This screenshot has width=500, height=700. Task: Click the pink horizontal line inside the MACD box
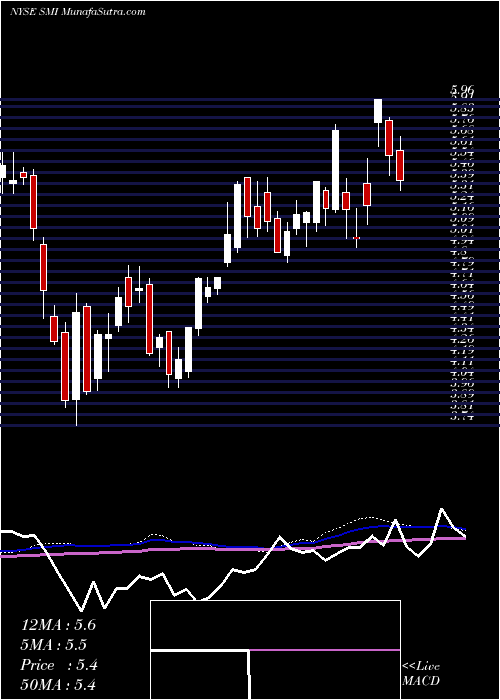click(325, 650)
